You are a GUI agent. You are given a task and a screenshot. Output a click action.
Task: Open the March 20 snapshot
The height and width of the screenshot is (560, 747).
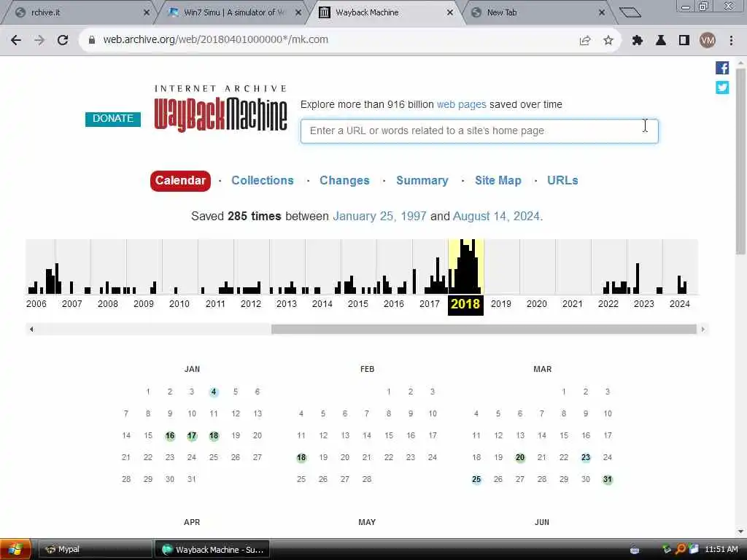click(x=519, y=458)
